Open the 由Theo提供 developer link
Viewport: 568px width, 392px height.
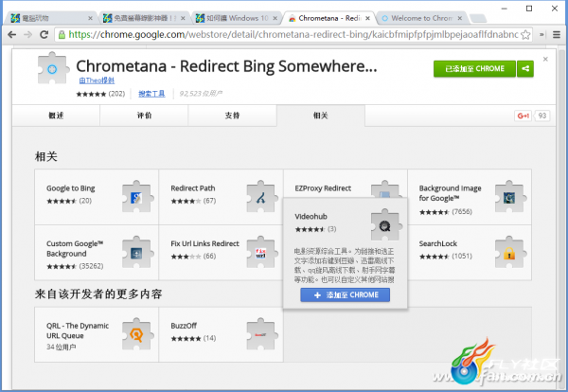[x=97, y=80]
